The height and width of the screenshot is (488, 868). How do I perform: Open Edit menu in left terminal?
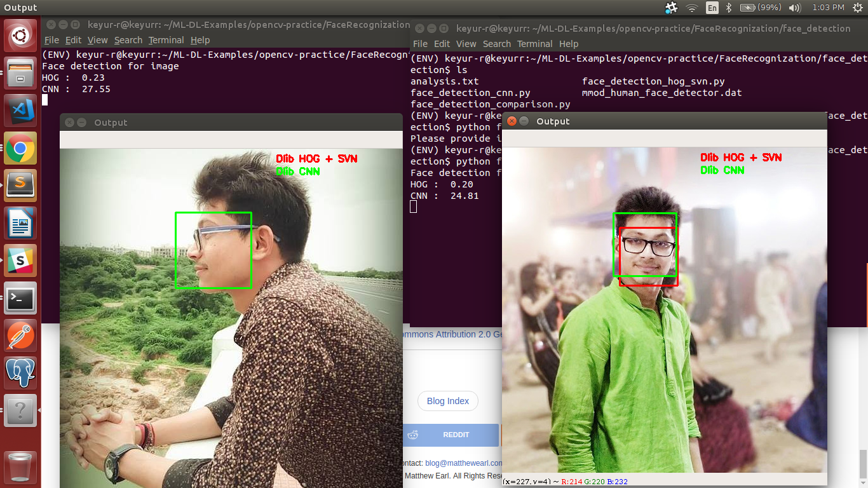(74, 40)
